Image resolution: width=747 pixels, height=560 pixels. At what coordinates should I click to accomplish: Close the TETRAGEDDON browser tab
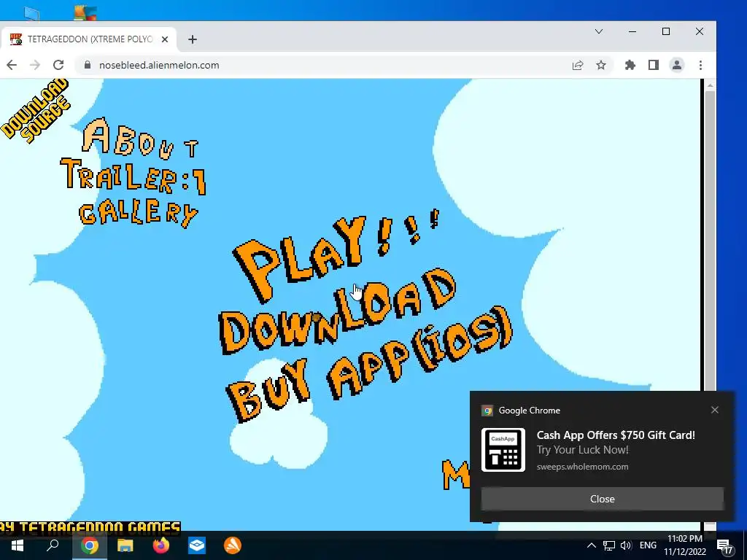165,39
